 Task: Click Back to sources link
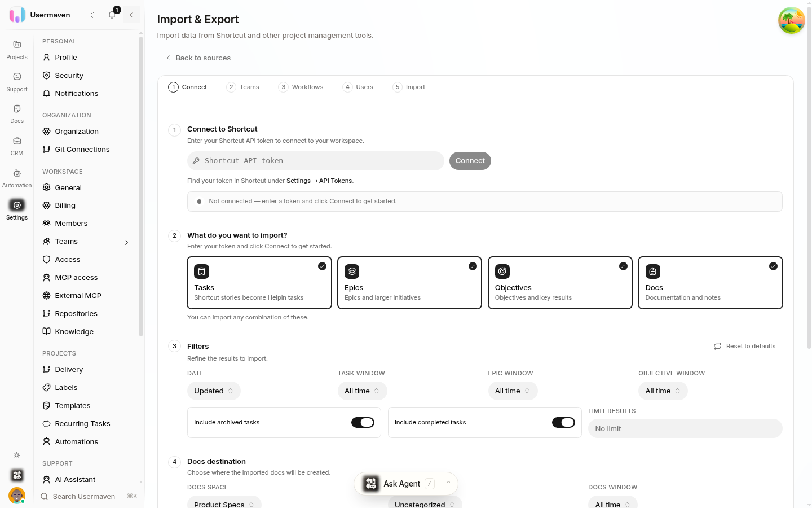click(x=198, y=58)
